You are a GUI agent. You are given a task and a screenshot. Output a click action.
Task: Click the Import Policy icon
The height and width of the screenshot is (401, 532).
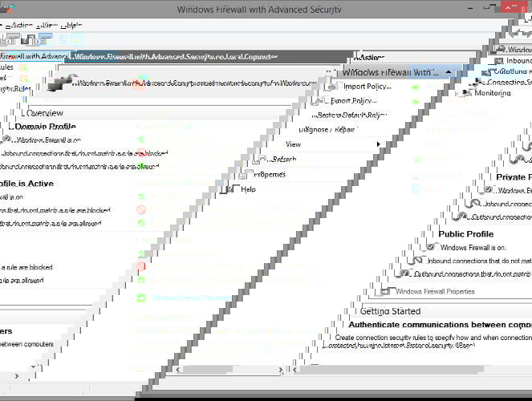[331, 87]
